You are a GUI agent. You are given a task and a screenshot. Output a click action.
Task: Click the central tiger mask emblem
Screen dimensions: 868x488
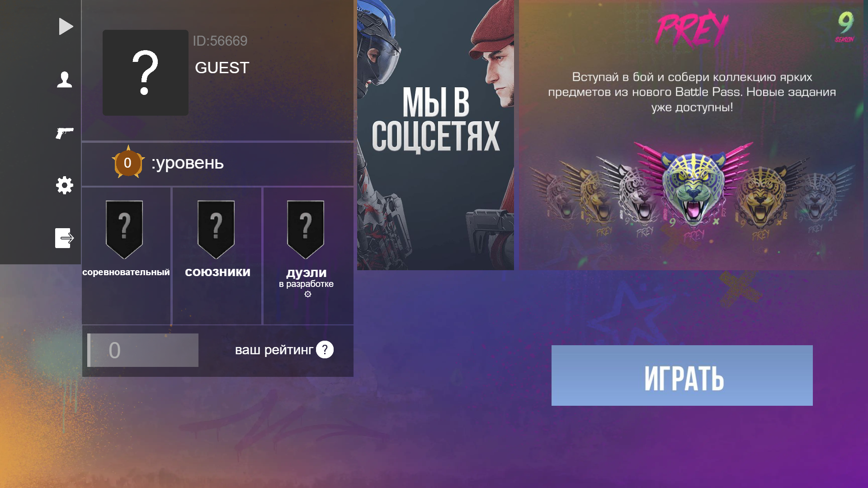[693, 188]
